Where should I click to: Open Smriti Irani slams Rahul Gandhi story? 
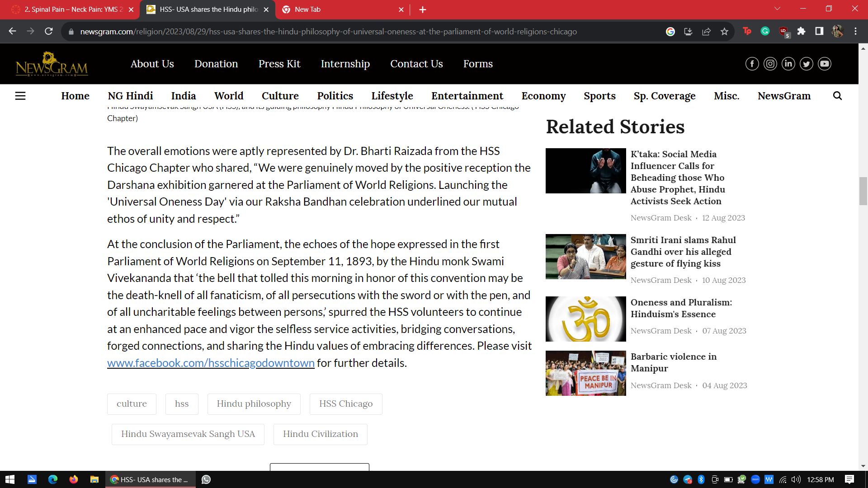[683, 252]
